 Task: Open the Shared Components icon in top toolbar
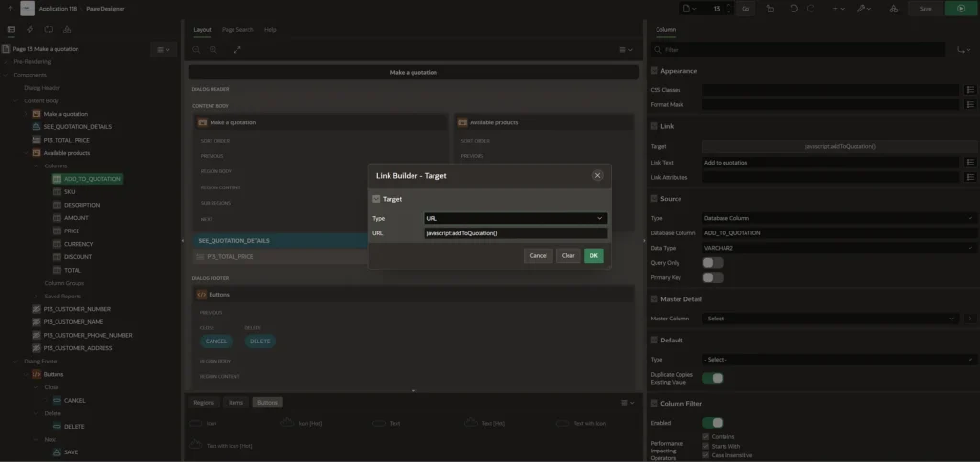click(x=894, y=9)
